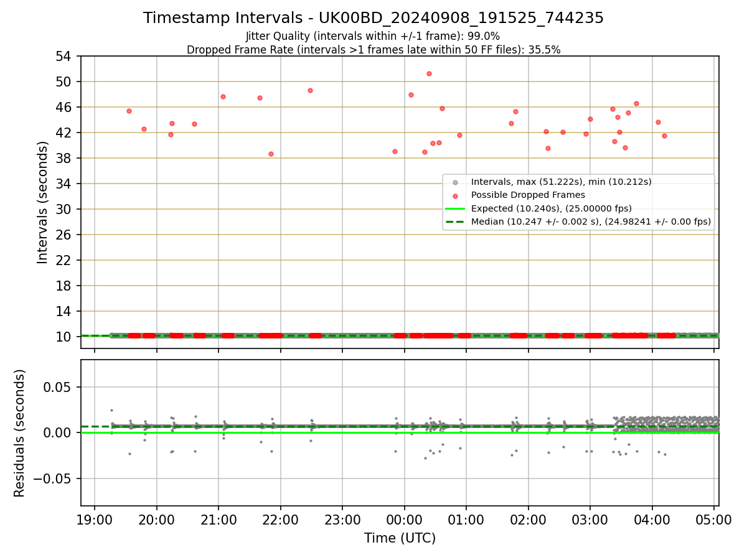Click the leftmost red point near 19:30 at 45 seconds
This screenshot has width=747, height=560.
(x=129, y=111)
